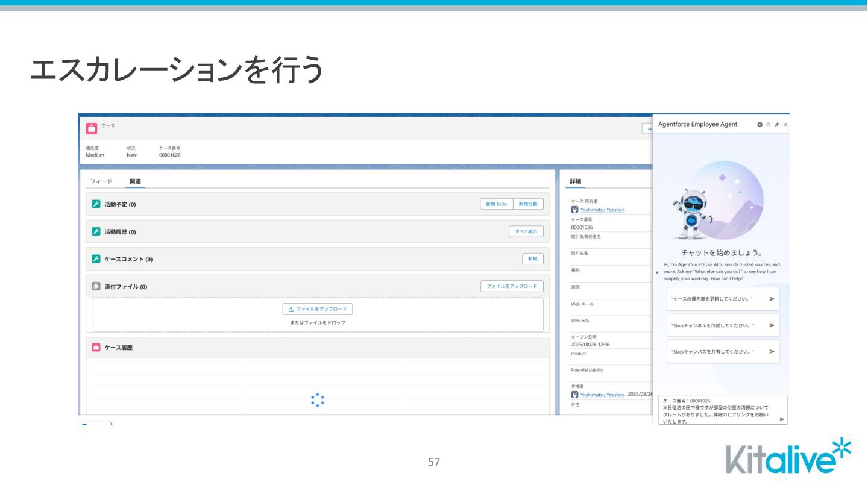The image size is (868, 488).
Task: Choose suggestion "ケースの優先度を更新してください。"
Action: click(x=723, y=299)
